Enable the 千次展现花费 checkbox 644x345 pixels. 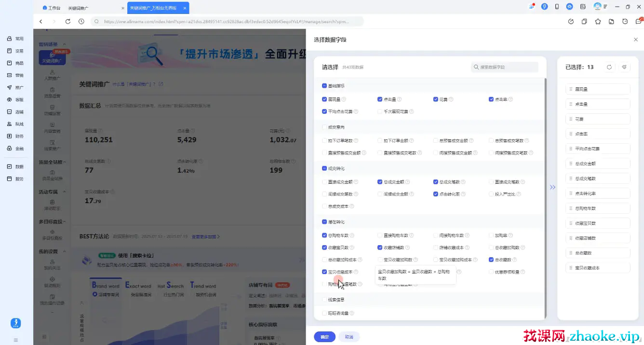380,111
